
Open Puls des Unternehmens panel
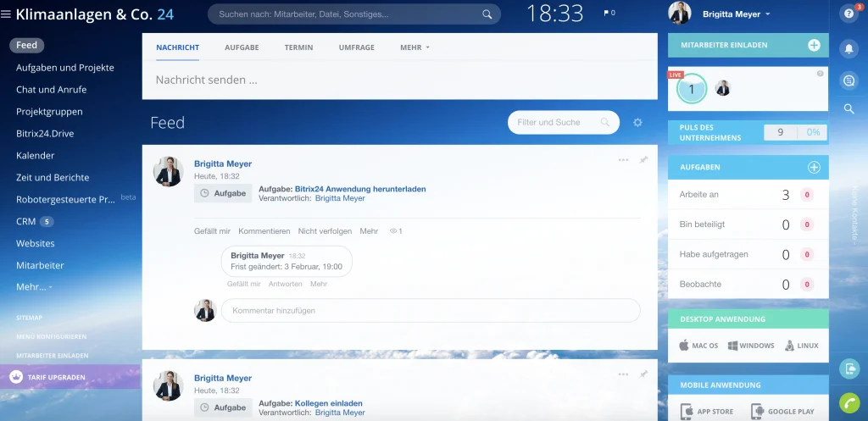coord(748,133)
